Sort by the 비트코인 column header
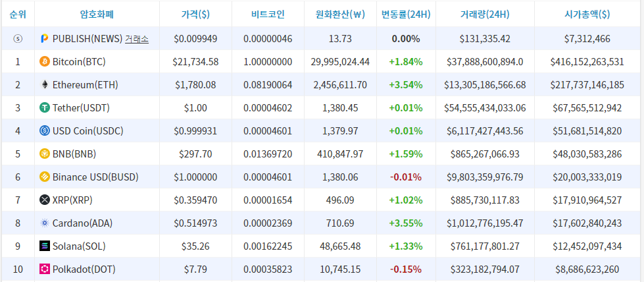The height and width of the screenshot is (282, 644). (x=268, y=14)
